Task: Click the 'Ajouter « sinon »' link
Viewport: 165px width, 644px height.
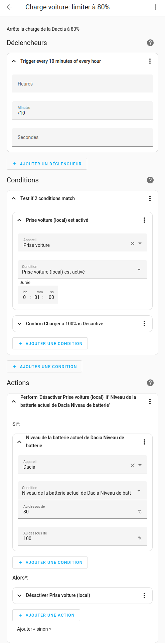Action: pyautogui.click(x=34, y=629)
